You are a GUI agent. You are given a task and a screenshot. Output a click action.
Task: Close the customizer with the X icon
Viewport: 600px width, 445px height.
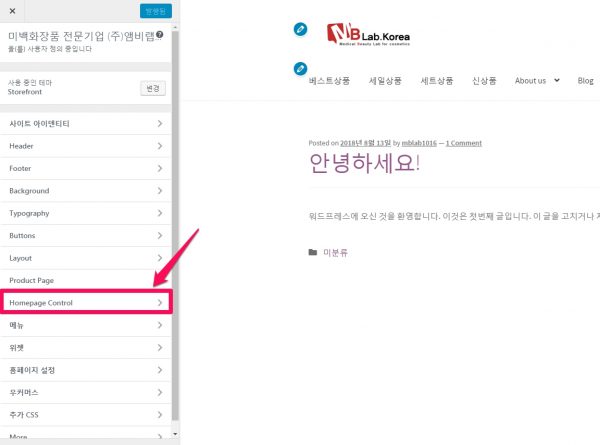click(12, 11)
